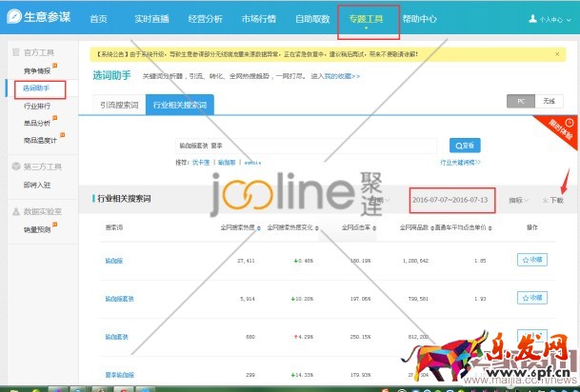Select the PC device toggle
This screenshot has width=580, height=392.
point(521,101)
